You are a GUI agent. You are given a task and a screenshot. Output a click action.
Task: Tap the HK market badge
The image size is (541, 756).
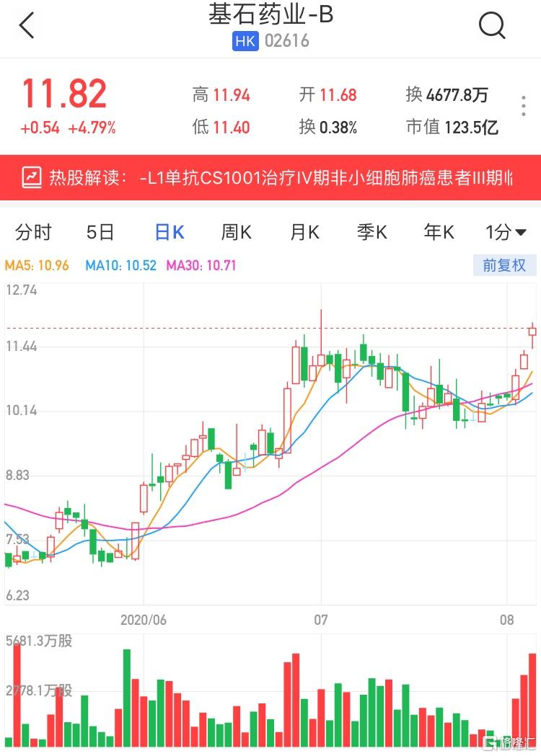pos(245,41)
